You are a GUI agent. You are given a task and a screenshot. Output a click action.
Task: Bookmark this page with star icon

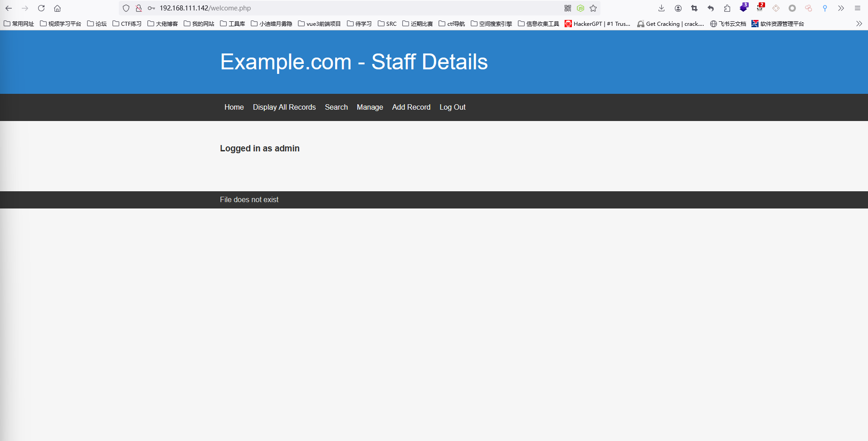593,8
